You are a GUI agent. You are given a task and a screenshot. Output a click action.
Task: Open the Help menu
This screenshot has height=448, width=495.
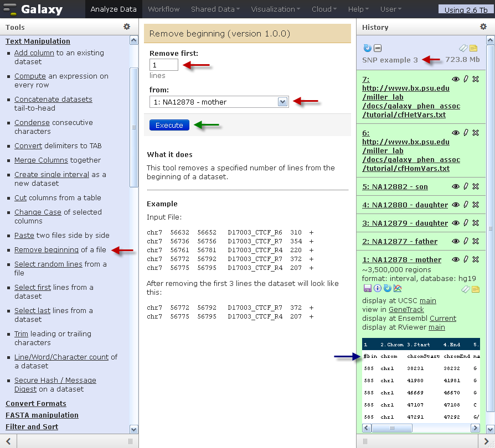point(358,9)
